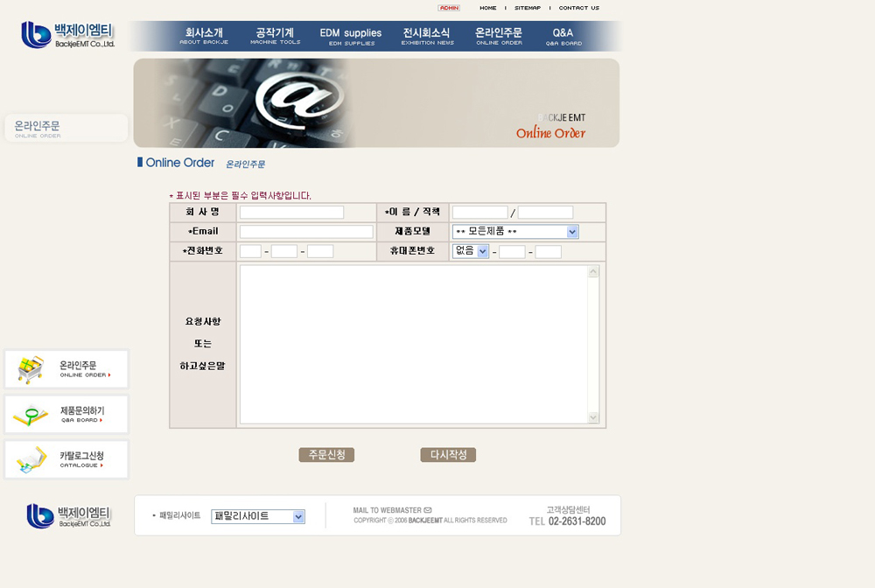Click the red ADMIN badge
The height and width of the screenshot is (588, 875).
tap(449, 8)
